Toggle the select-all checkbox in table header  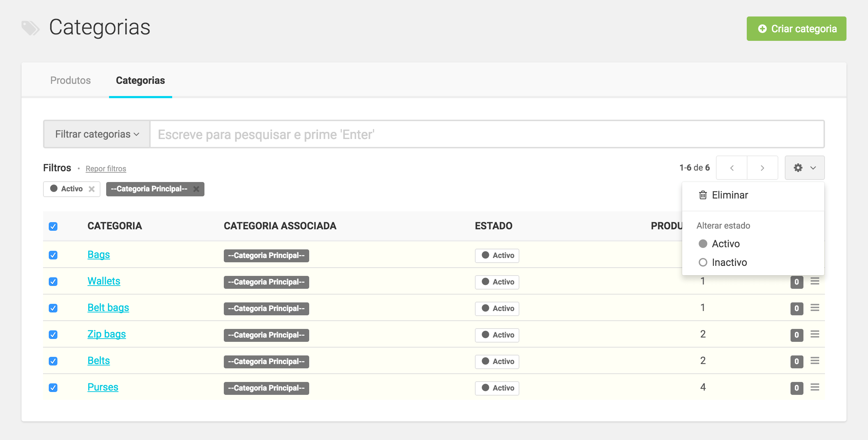53,226
